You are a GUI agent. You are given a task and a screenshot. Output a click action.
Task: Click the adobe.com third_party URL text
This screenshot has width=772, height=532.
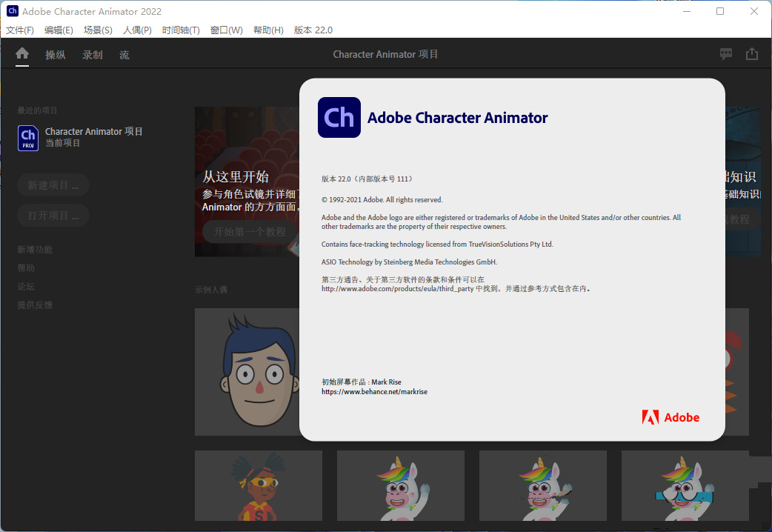[x=397, y=289]
